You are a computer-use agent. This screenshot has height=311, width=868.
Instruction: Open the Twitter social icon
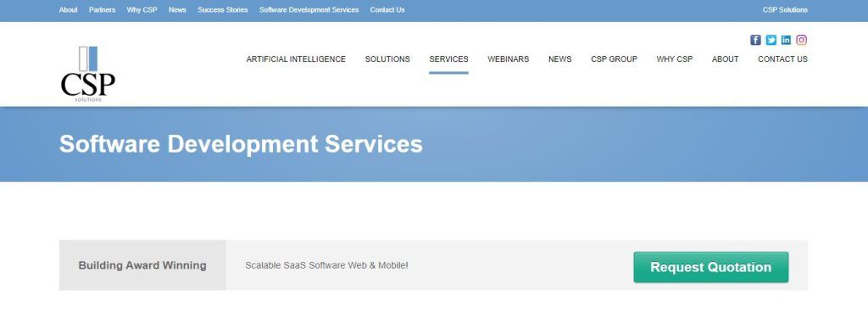point(771,40)
